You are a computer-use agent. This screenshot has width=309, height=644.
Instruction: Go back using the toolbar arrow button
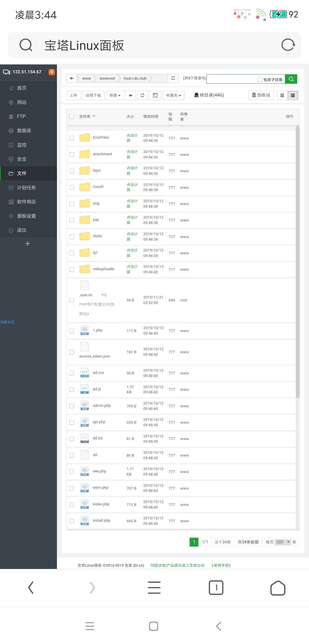pyautogui.click(x=130, y=95)
